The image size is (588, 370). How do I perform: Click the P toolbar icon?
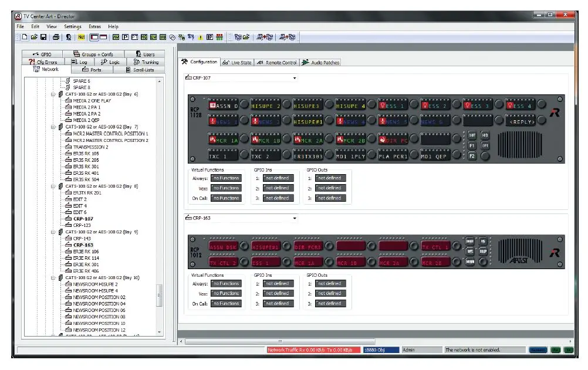125,37
